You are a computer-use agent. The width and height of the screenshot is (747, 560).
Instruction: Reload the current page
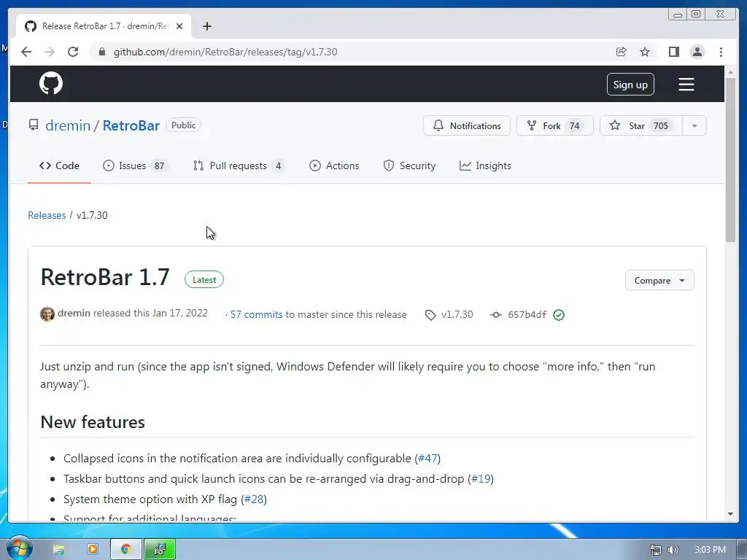(73, 52)
